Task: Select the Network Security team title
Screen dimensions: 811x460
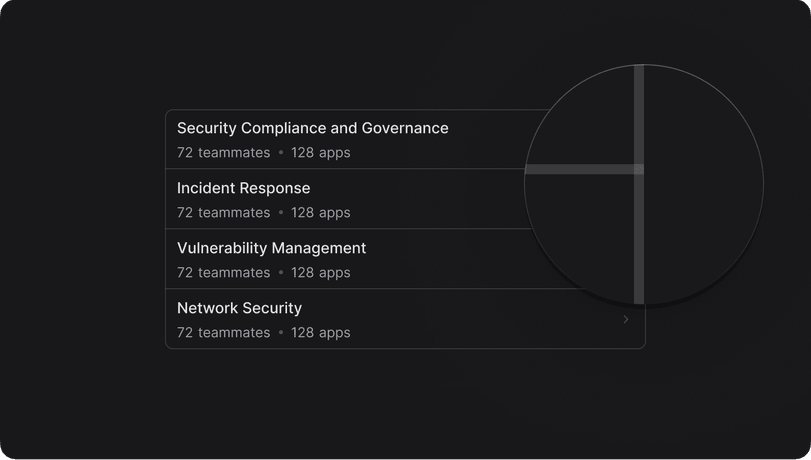Action: 239,308
